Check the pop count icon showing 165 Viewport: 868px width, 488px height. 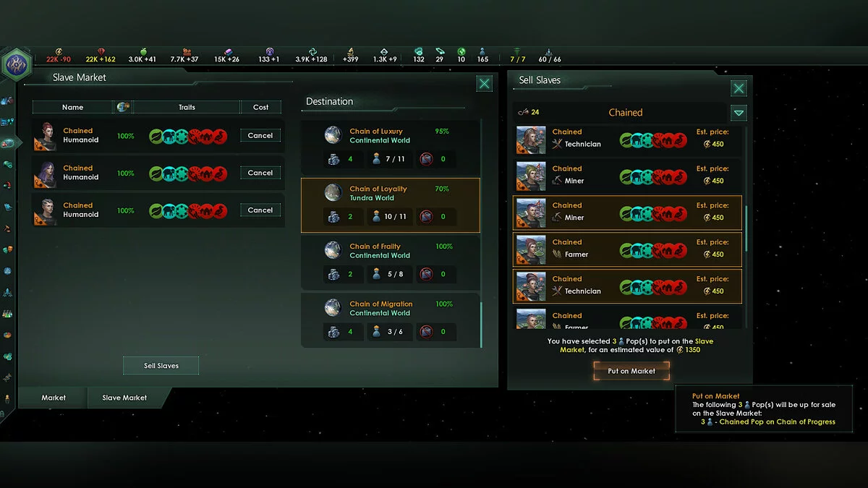pos(482,52)
